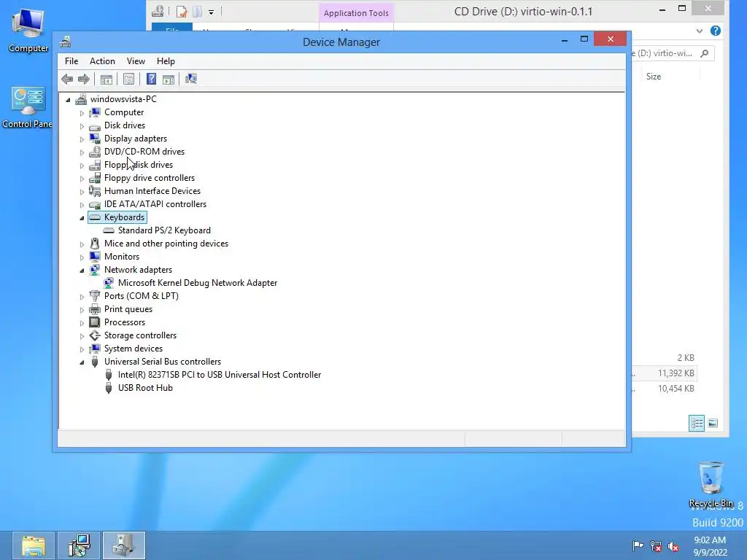Open the File menu in Device Manager
This screenshot has height=560, width=747.
click(71, 61)
